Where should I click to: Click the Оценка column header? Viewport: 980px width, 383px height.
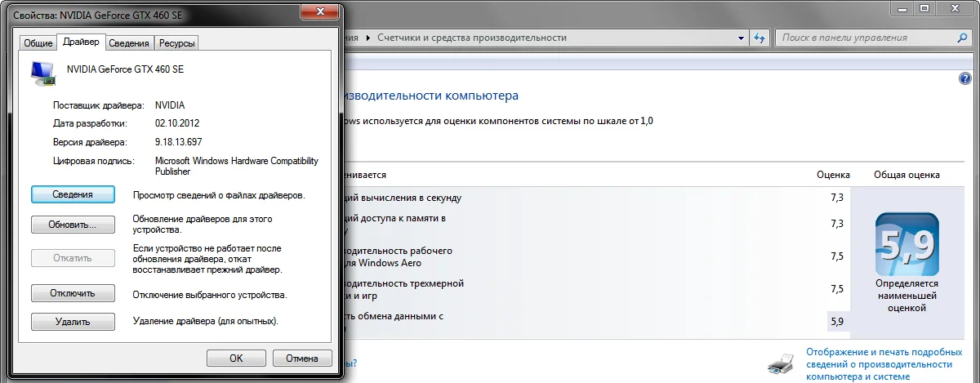coord(833,175)
